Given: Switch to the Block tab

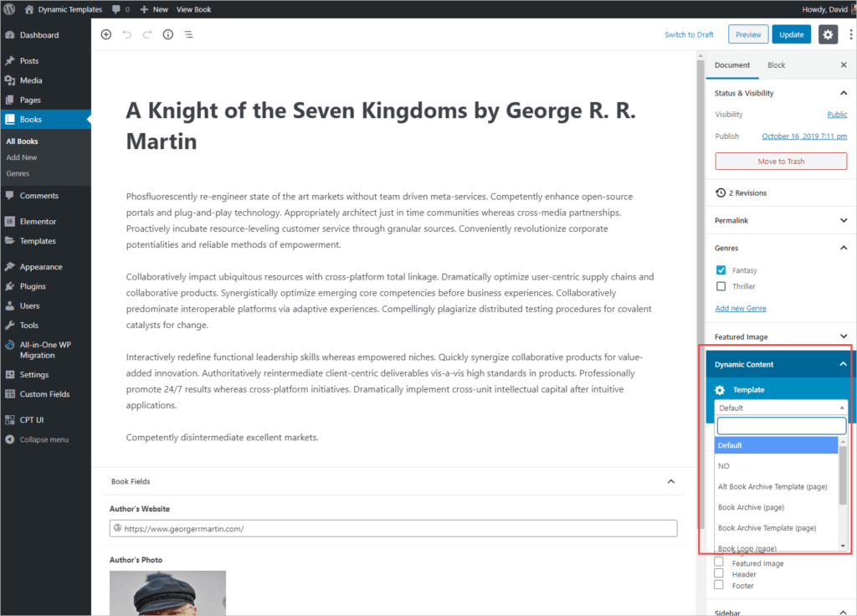Looking at the screenshot, I should point(776,65).
